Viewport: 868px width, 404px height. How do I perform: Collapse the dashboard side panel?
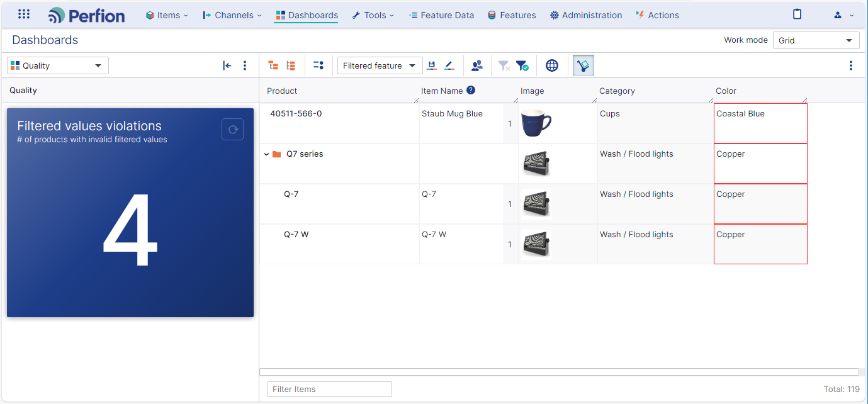[x=227, y=65]
